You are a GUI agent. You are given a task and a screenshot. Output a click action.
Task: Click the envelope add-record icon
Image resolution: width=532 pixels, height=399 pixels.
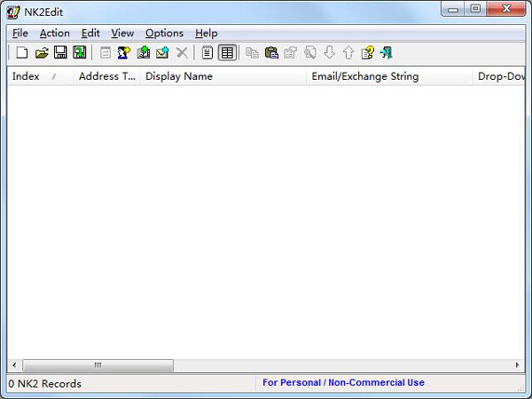162,53
